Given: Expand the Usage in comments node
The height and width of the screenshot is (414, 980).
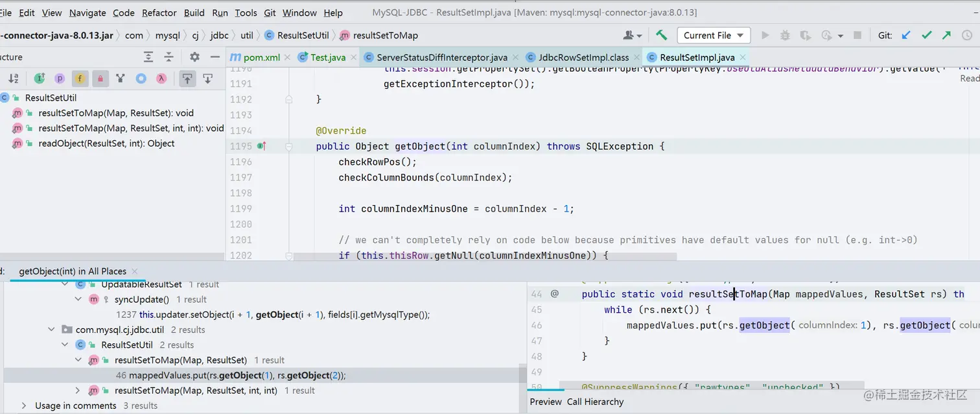Looking at the screenshot, I should (x=24, y=406).
